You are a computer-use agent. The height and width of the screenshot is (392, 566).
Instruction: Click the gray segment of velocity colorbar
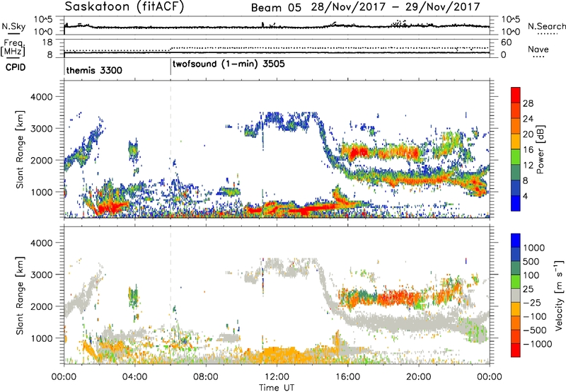[516, 296]
